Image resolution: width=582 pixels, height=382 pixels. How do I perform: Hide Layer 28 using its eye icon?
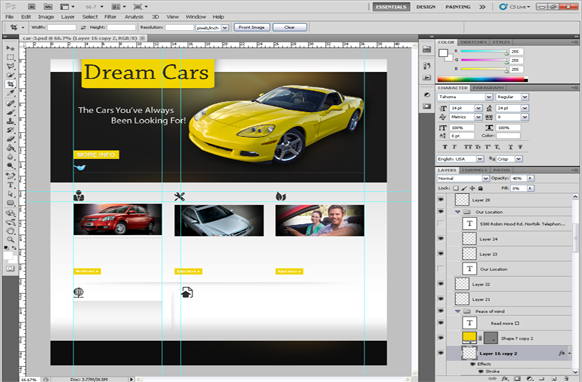click(441, 199)
